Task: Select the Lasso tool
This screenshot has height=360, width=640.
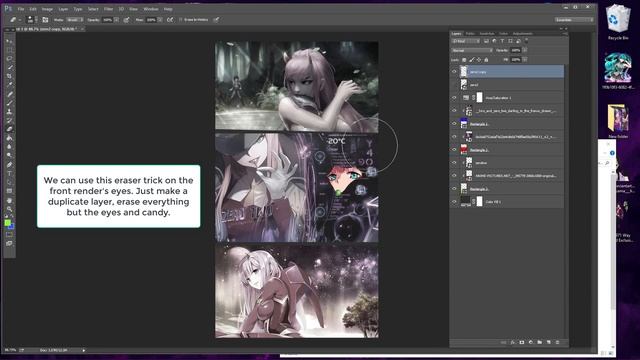Action: 9,59
